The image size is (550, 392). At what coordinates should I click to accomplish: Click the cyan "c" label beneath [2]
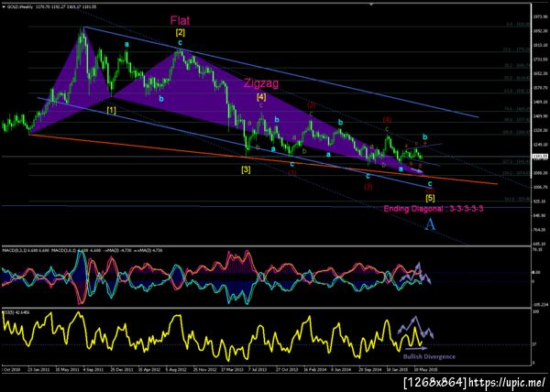pos(180,43)
